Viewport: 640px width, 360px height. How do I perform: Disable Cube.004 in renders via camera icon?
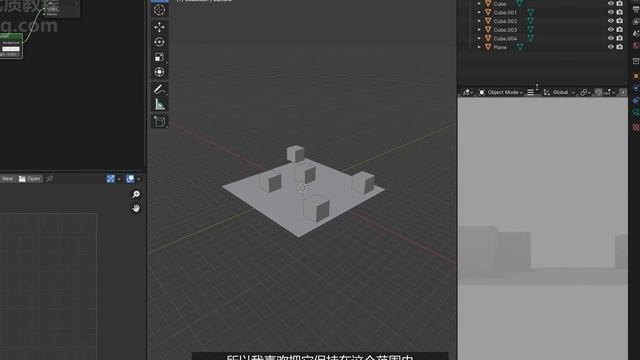click(x=620, y=38)
